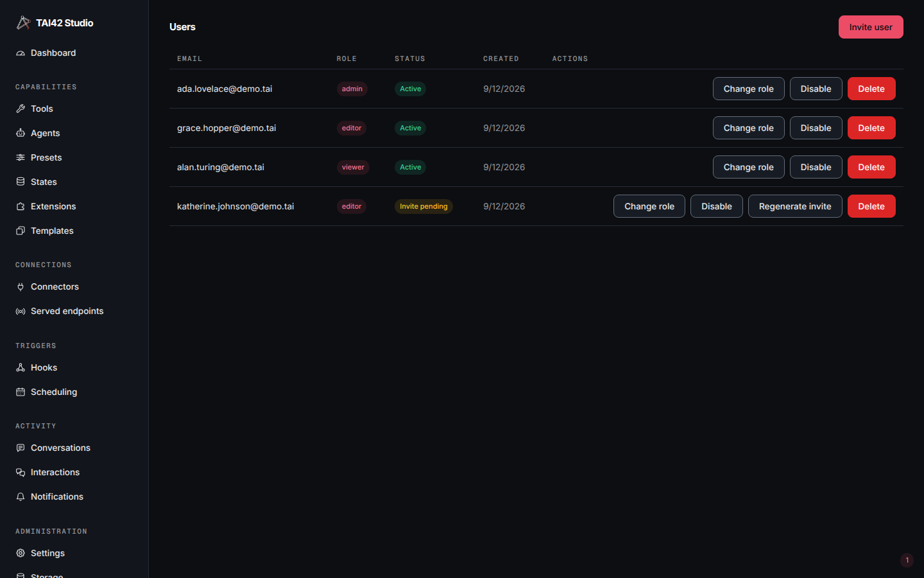Click the Connectors plug icon
Screen dimensions: 924x578
[21, 287]
